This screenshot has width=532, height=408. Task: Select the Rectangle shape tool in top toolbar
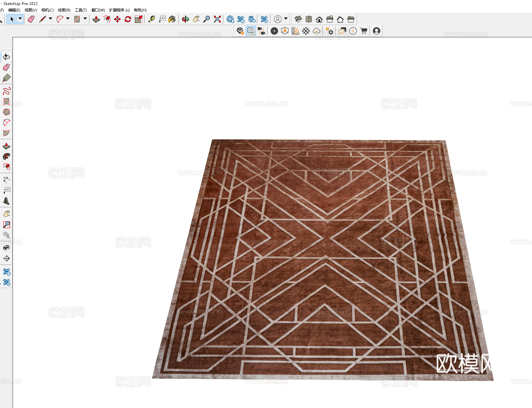pyautogui.click(x=77, y=19)
